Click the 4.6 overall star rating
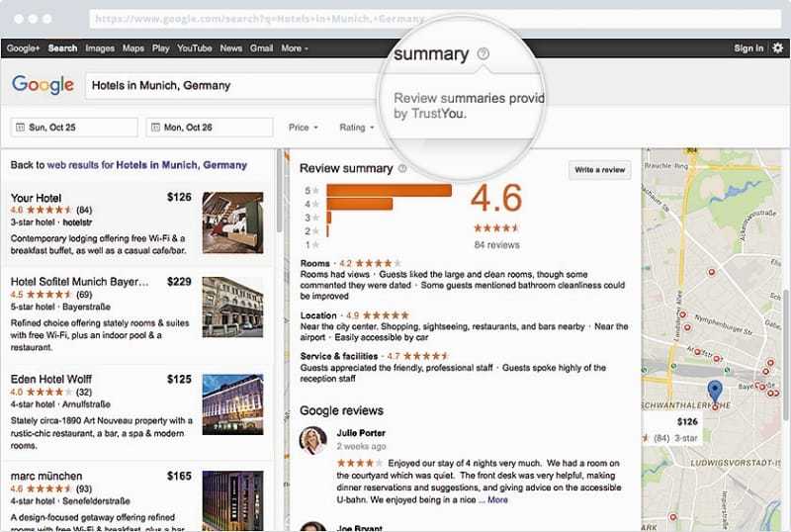Screen dimensions: 791x532 click(495, 228)
